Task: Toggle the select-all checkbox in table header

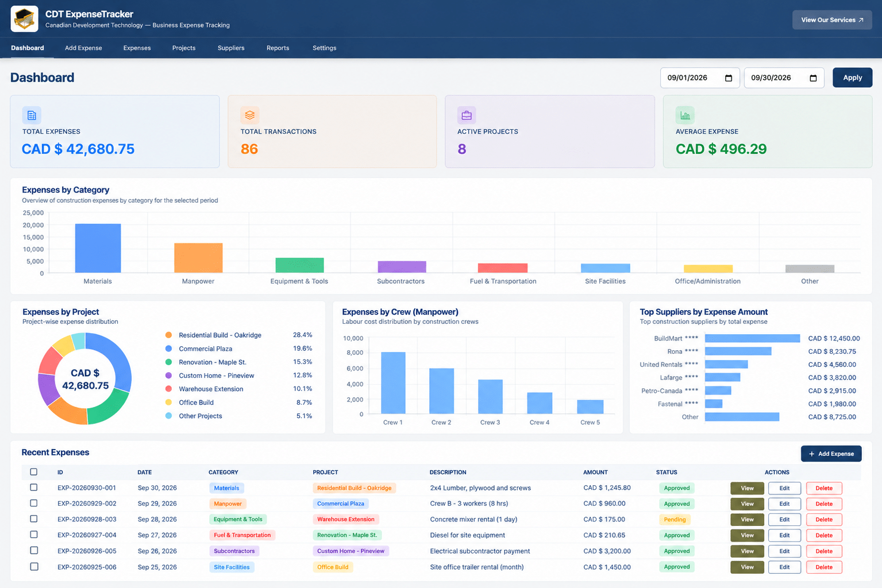Action: click(x=33, y=472)
